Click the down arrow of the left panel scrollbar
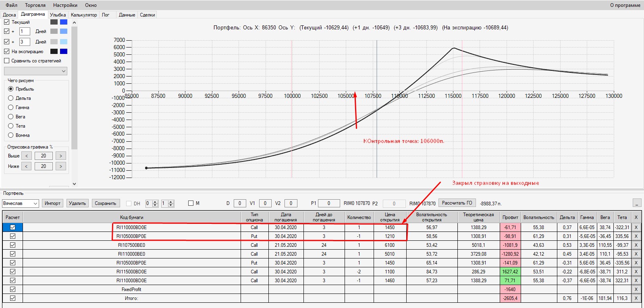 [74, 184]
